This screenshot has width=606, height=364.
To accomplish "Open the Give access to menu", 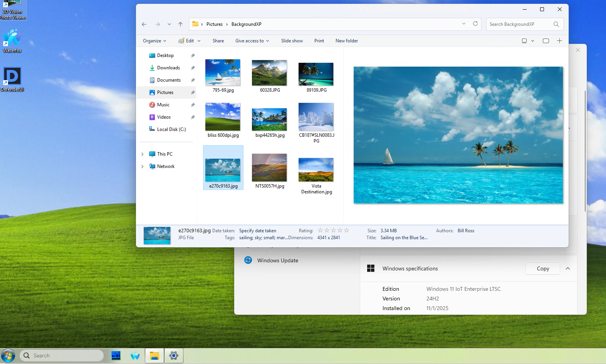I will [252, 41].
